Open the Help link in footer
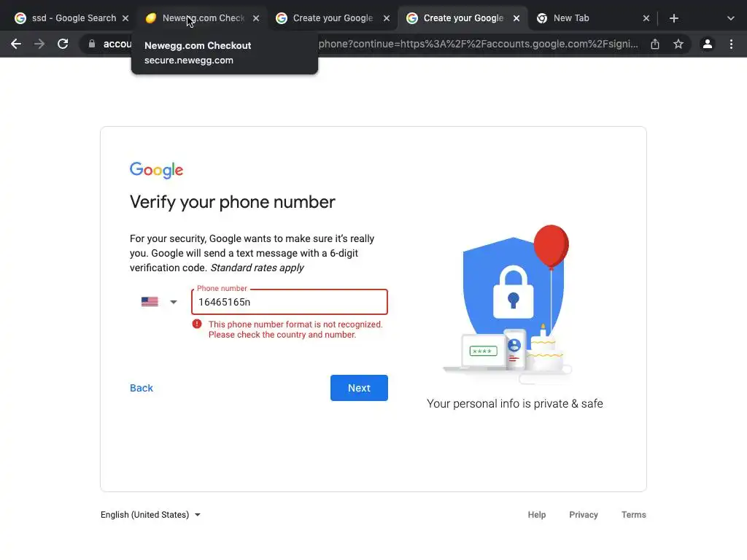Viewport: 747px width, 560px height. tap(536, 515)
